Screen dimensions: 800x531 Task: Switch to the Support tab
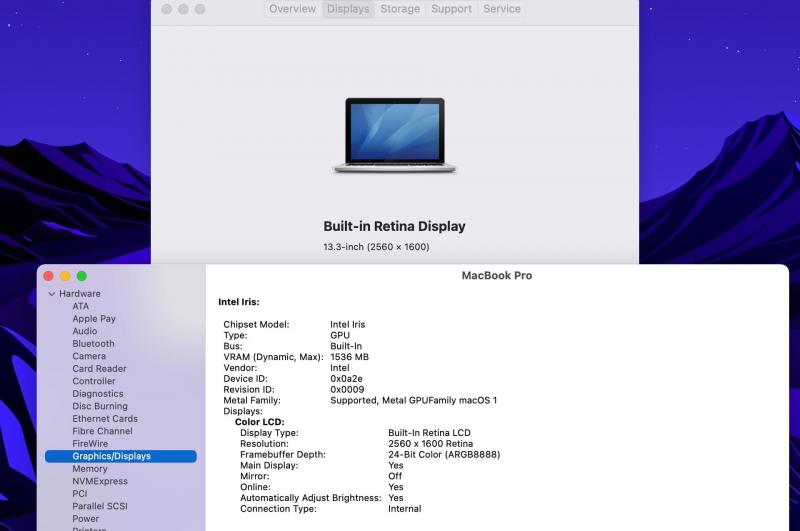click(451, 9)
